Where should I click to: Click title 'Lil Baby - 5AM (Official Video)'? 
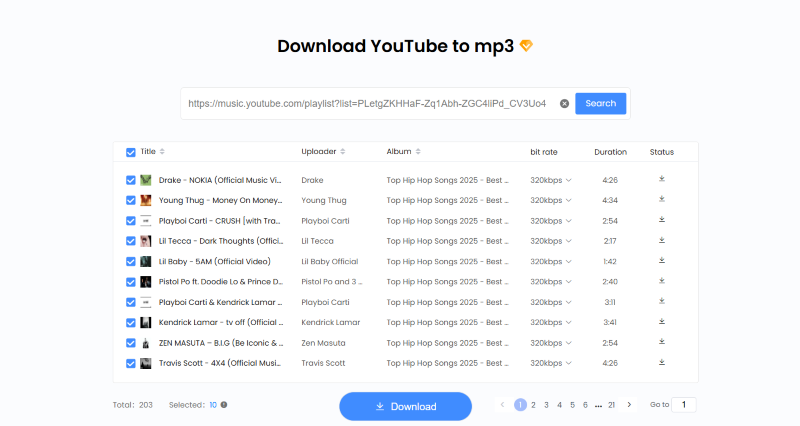coord(215,261)
